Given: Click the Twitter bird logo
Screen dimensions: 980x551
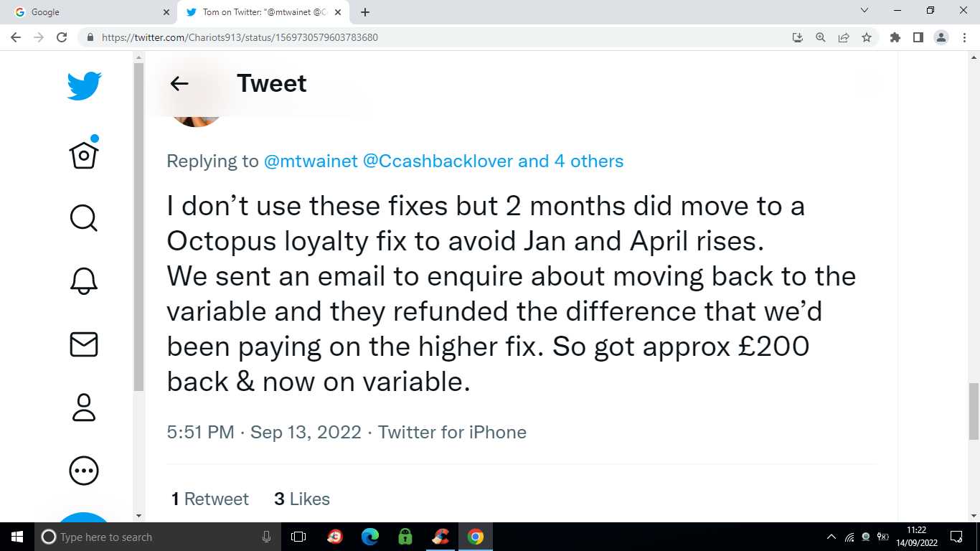Looking at the screenshot, I should pos(85,86).
